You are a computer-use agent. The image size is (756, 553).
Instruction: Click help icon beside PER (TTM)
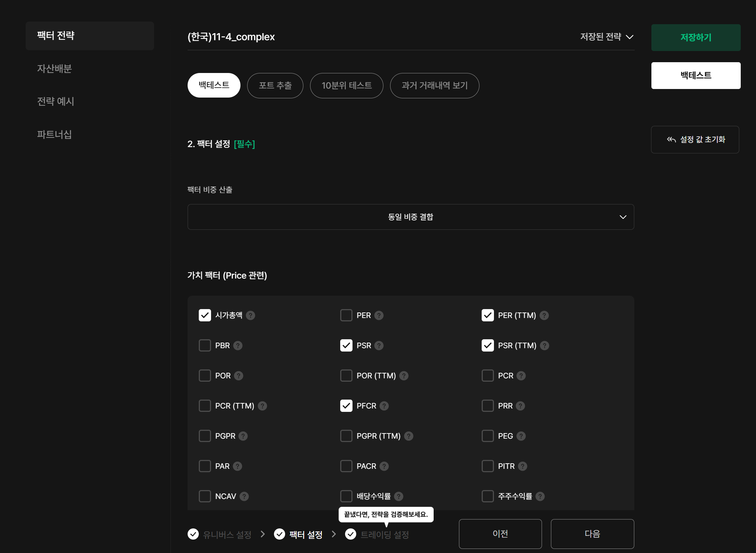544,315
